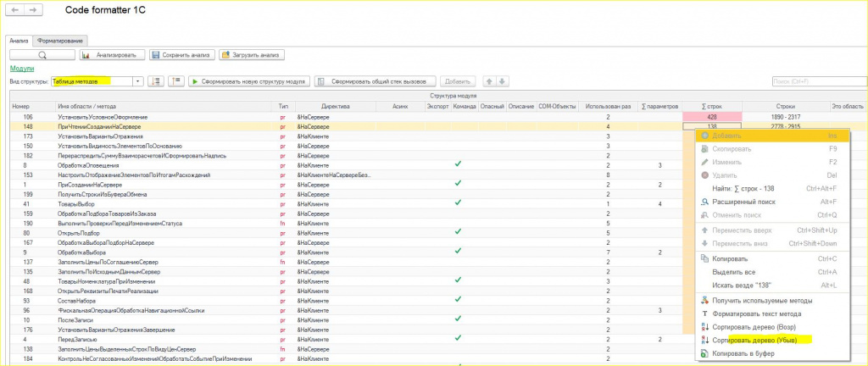Open the Модули link

pyautogui.click(x=21, y=68)
